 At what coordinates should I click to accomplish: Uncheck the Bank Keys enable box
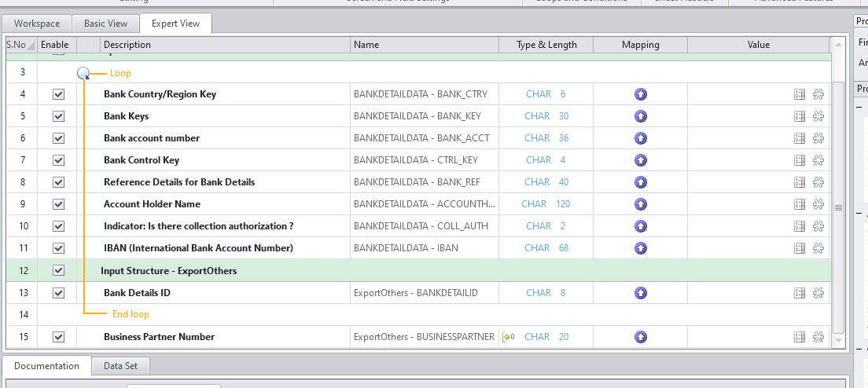click(58, 116)
